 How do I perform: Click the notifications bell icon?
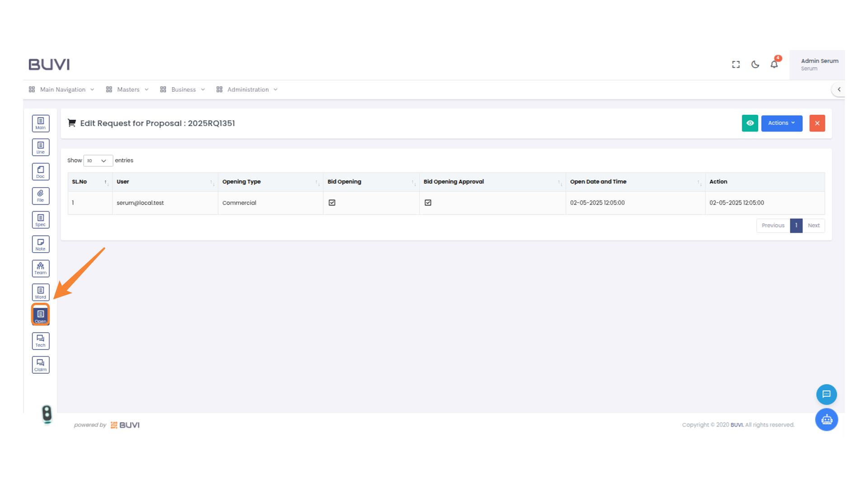tap(774, 65)
